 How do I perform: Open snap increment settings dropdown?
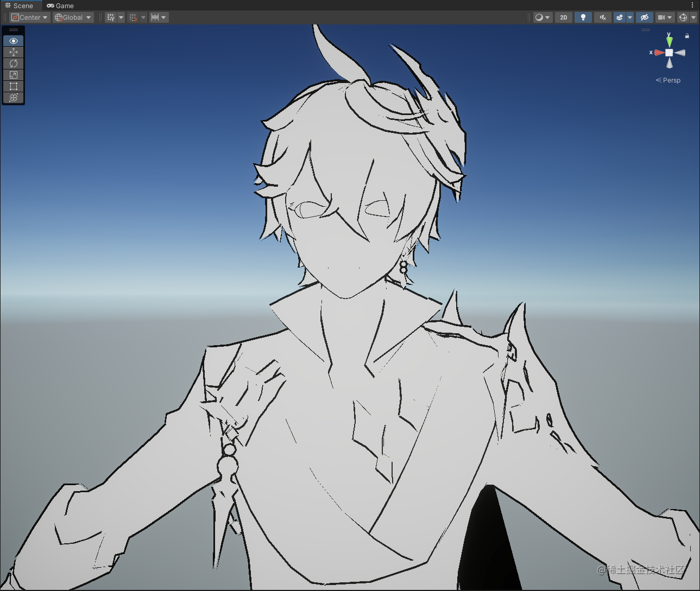pos(159,17)
